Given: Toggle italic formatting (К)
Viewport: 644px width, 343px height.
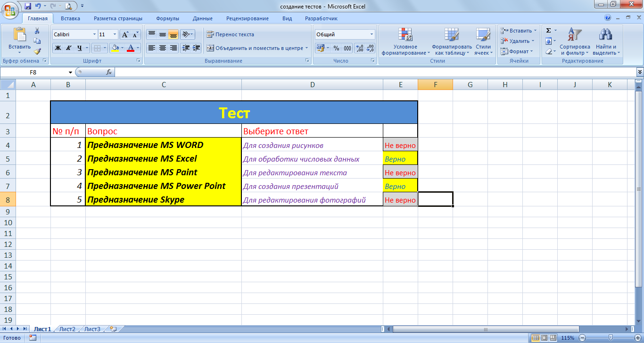Looking at the screenshot, I should tap(68, 48).
